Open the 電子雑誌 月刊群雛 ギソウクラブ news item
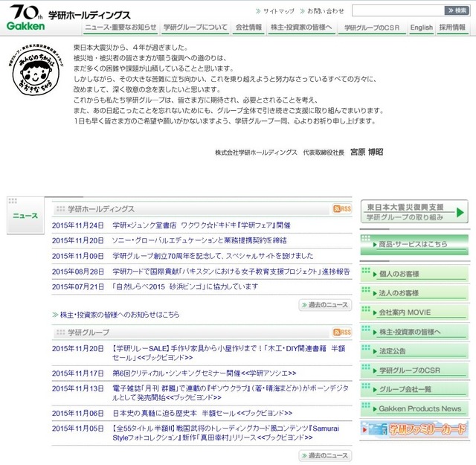The image size is (476, 465). tap(230, 393)
